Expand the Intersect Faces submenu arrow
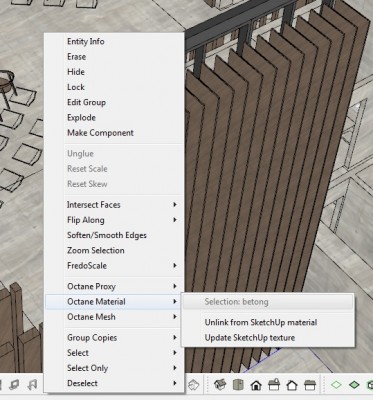This screenshot has width=373, height=400. [x=175, y=205]
